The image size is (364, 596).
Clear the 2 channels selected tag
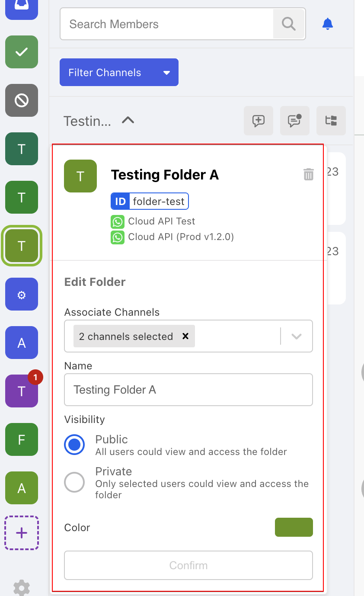point(185,336)
